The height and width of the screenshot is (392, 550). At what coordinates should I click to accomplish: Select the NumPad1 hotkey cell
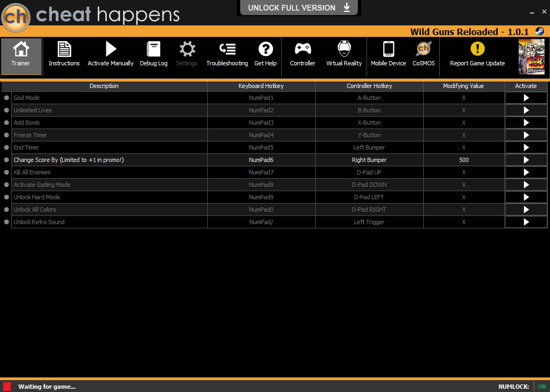pos(261,98)
